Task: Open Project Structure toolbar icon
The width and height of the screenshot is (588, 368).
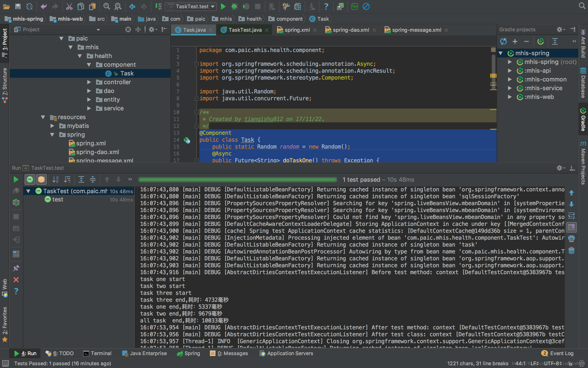Action: 298,7
